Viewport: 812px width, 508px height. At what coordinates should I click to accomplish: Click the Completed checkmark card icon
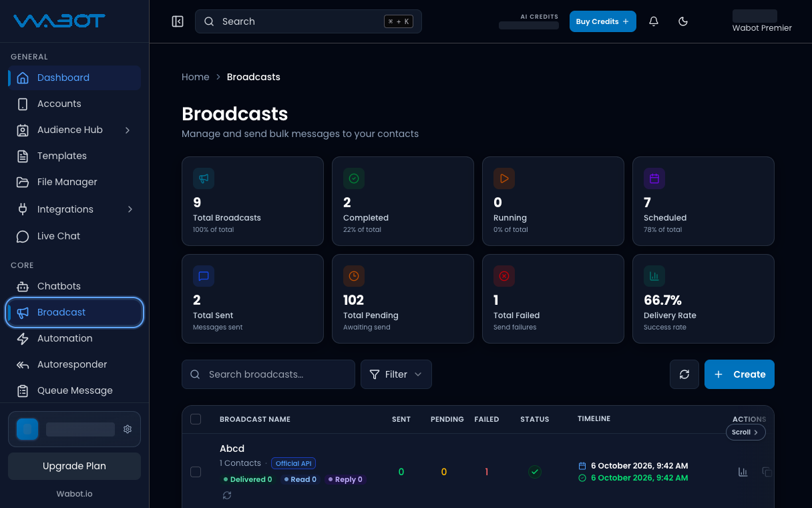[354, 178]
